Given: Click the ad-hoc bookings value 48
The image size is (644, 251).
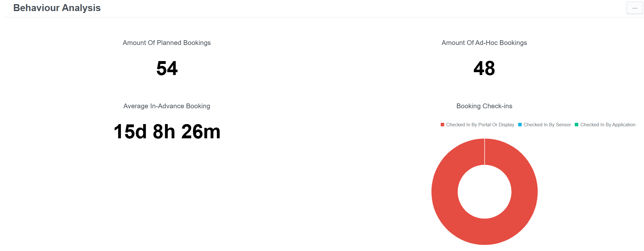Looking at the screenshot, I should pyautogui.click(x=484, y=68).
